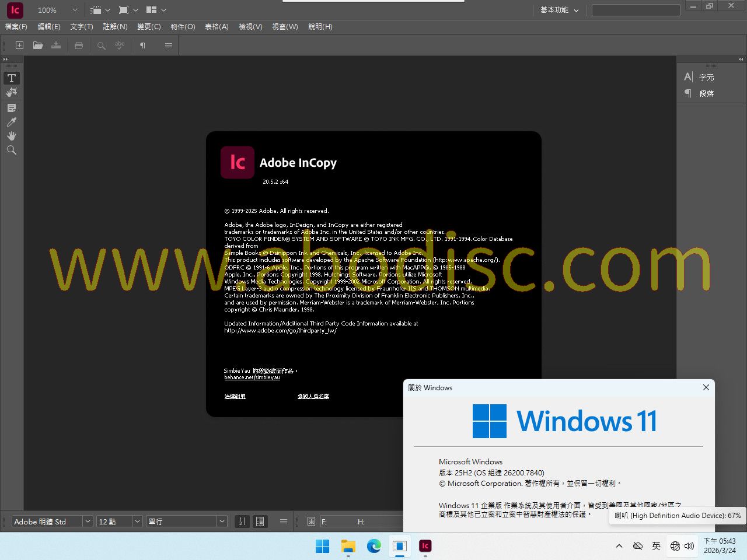This screenshot has width=747, height=560.
Task: Click the behance.net/simbieyau link
Action: pyautogui.click(x=252, y=377)
